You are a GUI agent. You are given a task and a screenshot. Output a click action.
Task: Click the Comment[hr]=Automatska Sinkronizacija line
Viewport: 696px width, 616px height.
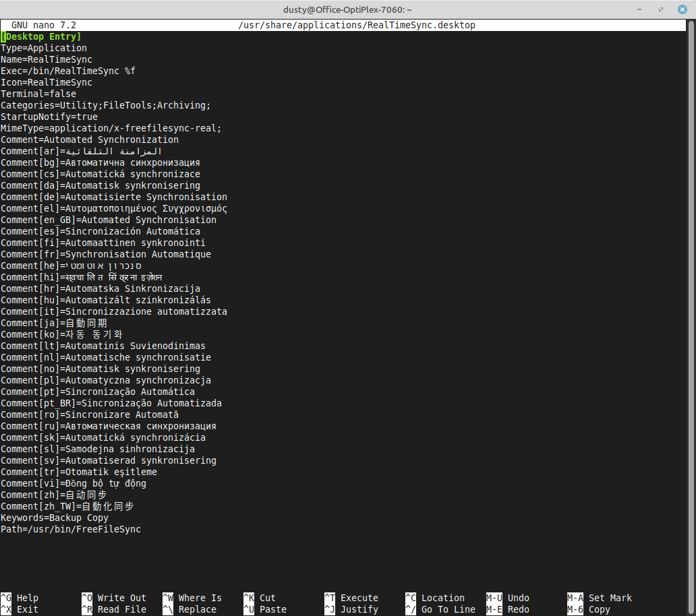pos(100,288)
